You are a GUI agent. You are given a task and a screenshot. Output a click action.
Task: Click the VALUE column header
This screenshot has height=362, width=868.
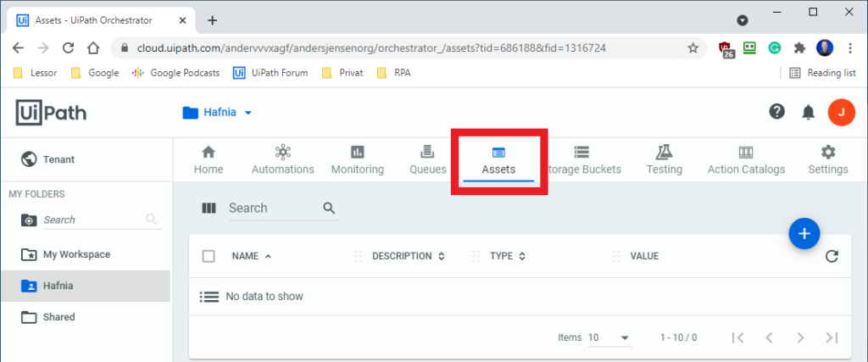[x=644, y=256]
